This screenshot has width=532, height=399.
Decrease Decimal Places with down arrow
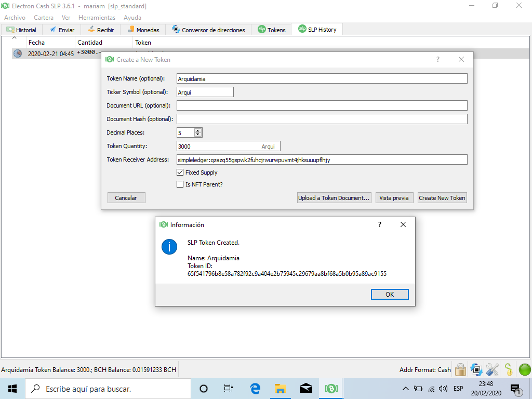click(x=198, y=135)
